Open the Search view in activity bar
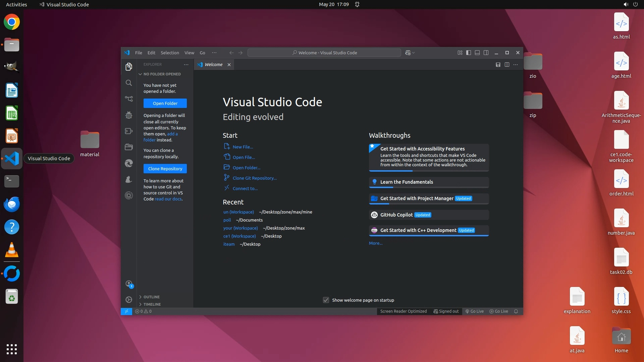 pyautogui.click(x=129, y=83)
